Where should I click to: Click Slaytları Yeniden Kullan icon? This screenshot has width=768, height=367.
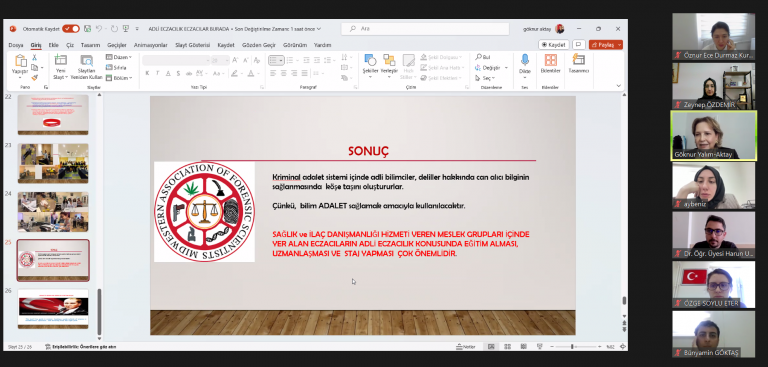pos(87,60)
